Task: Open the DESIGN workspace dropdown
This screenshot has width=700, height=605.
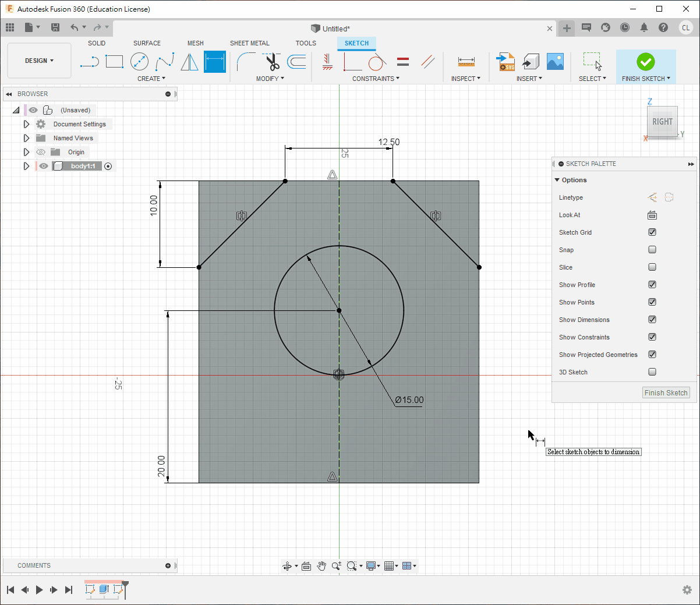Action: point(39,61)
